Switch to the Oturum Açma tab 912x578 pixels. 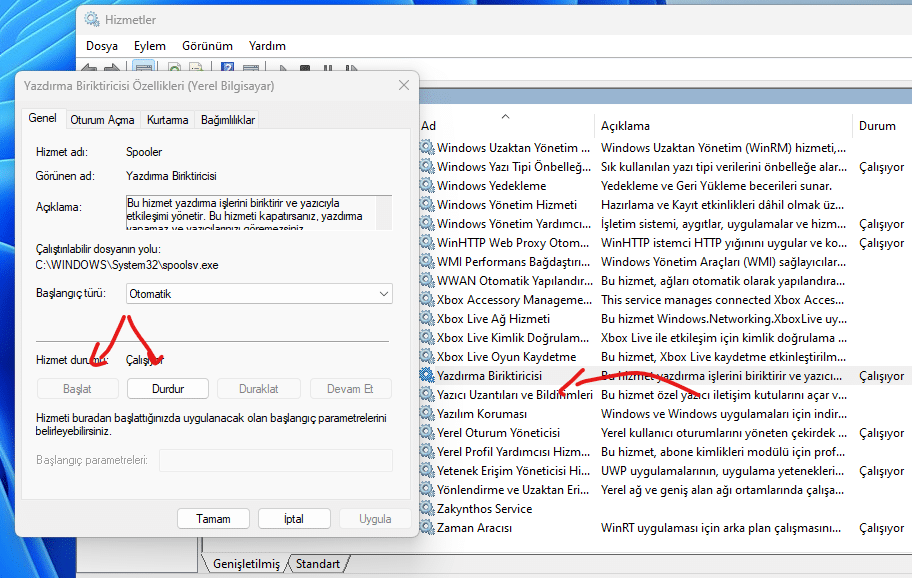(102, 120)
